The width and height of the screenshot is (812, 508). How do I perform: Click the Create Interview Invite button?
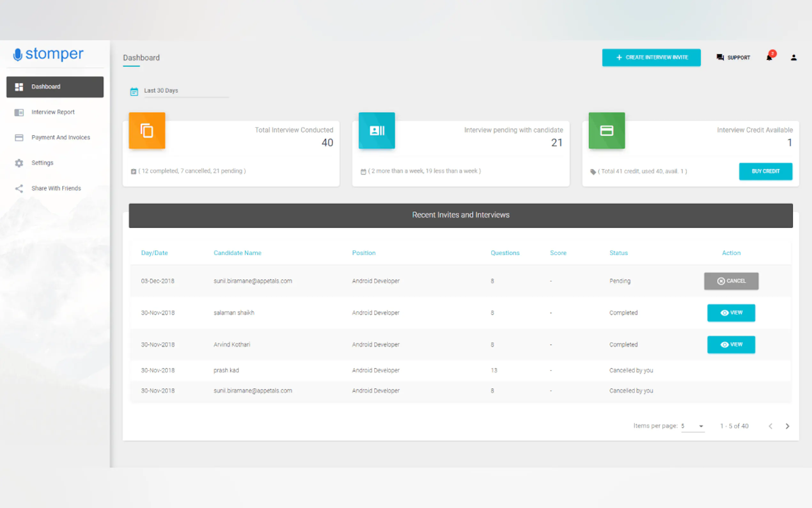[651, 58]
